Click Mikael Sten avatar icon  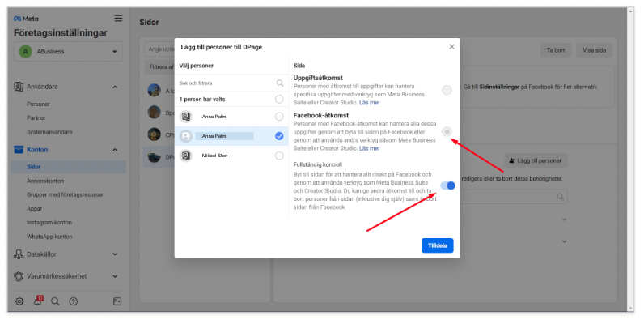click(186, 156)
